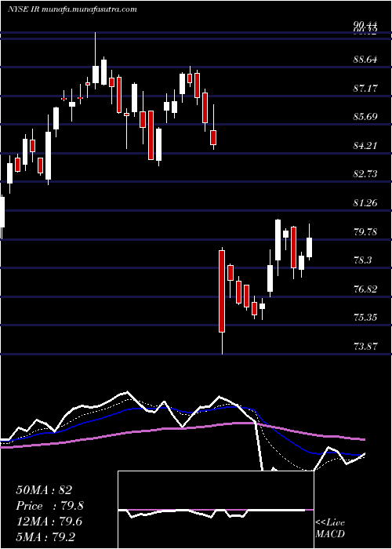
Task: Click the 90.44 top price label
Action: 365,24
